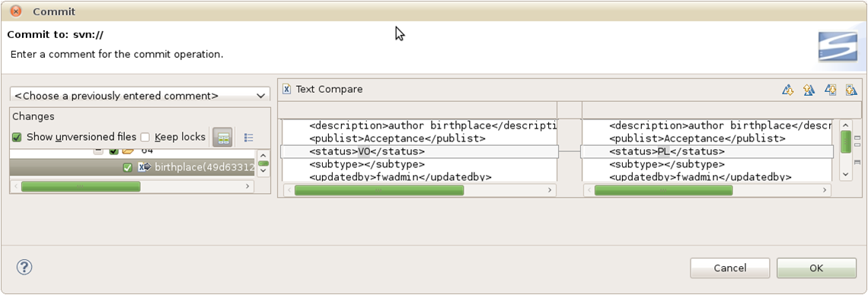
Task: Close the Commit dialog via red X
Action: pyautogui.click(x=16, y=11)
